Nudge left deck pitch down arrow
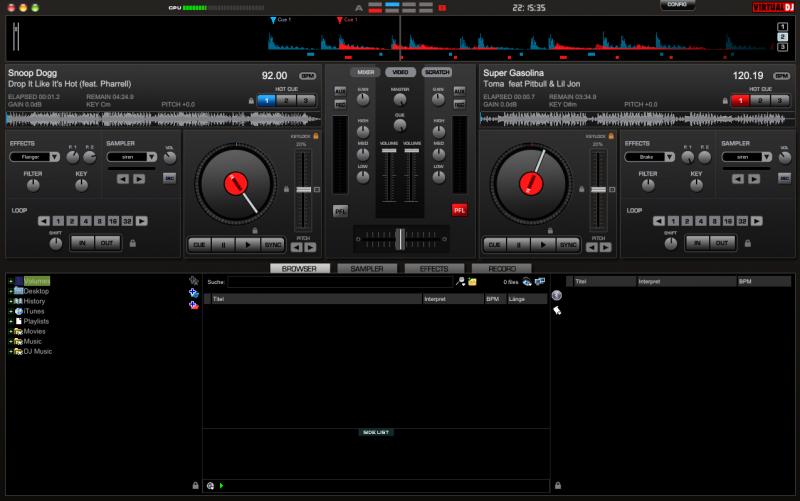Viewport: 800px width, 501px height. coord(296,247)
